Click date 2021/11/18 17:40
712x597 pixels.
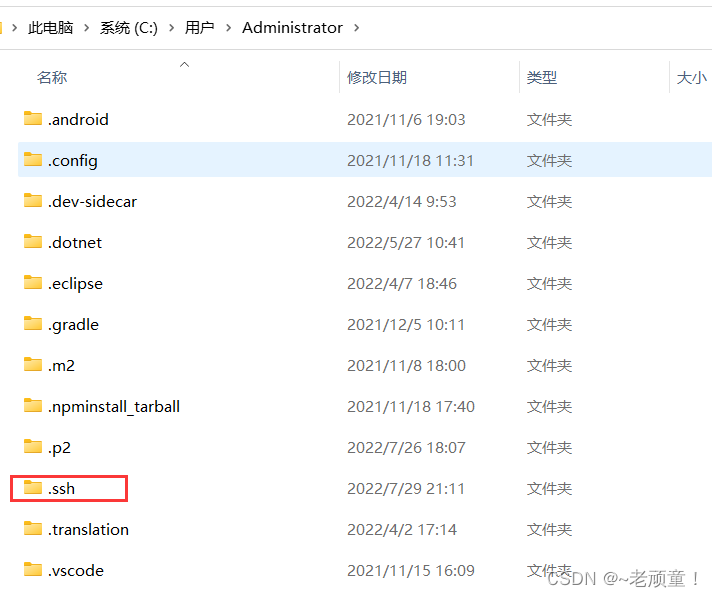click(411, 407)
